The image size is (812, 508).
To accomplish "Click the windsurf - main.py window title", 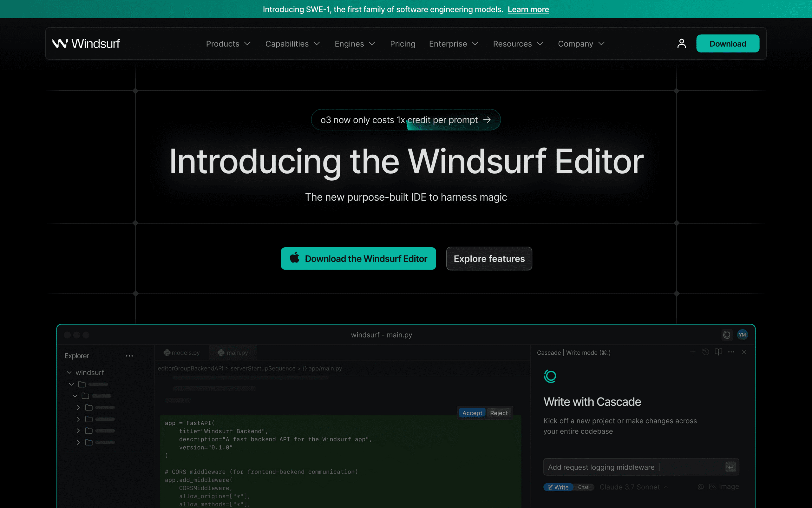I will (x=382, y=335).
